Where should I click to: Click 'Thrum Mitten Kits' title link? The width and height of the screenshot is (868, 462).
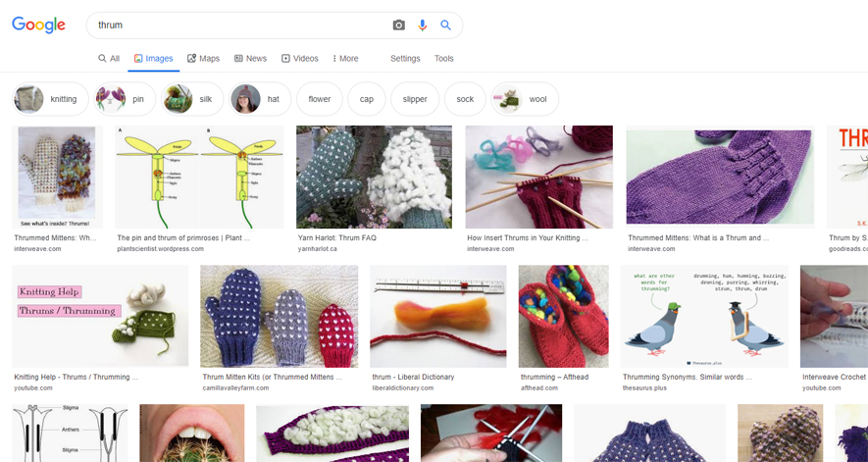(x=273, y=378)
